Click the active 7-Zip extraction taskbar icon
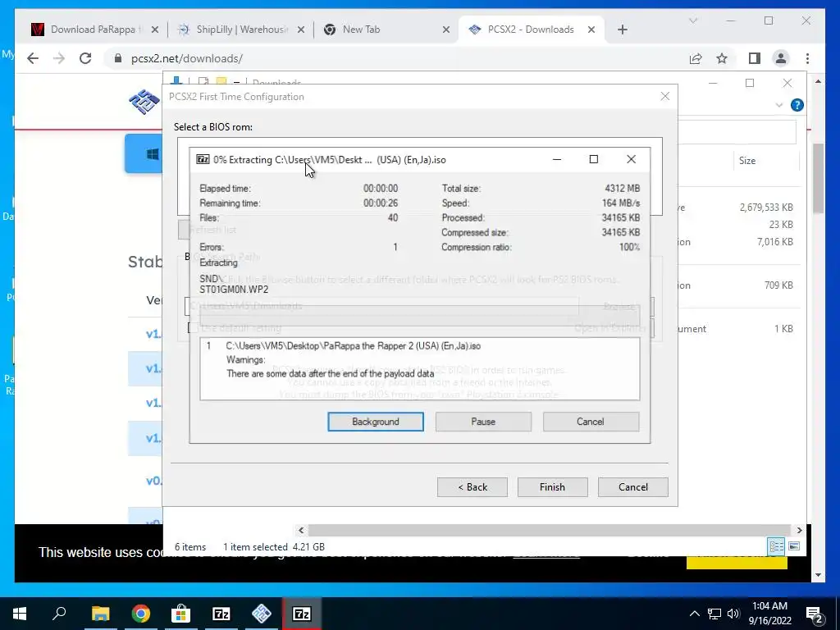Viewport: 840px width, 630px height. [x=302, y=614]
